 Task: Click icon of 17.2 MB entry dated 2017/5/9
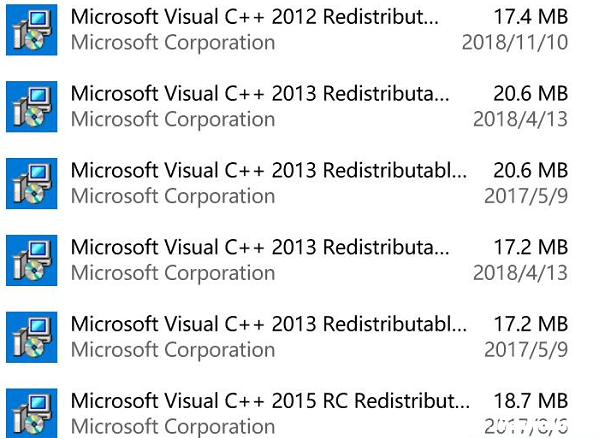(x=32, y=337)
